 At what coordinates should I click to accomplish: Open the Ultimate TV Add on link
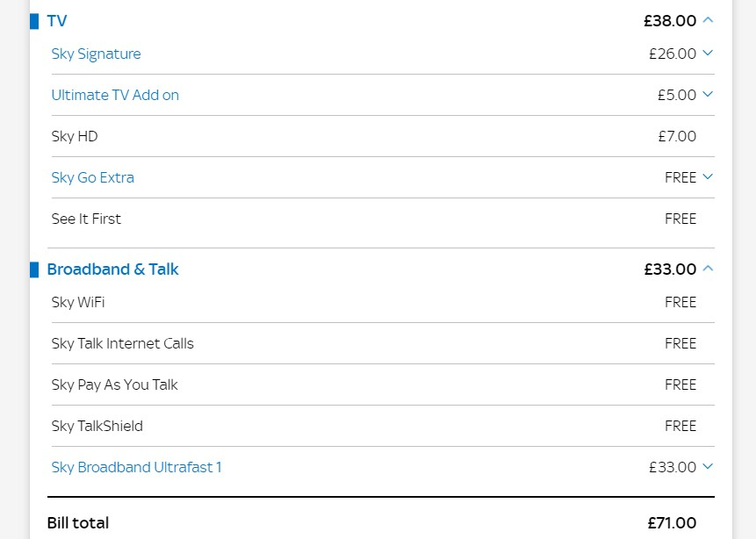point(115,95)
